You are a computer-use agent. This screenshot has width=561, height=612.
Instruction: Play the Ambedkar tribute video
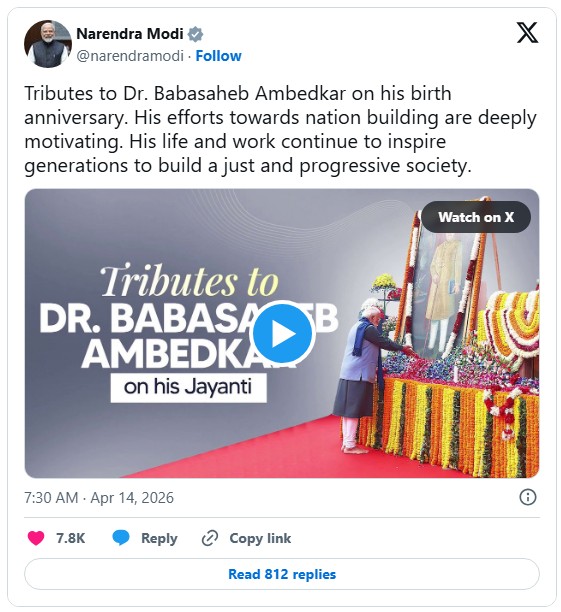(x=283, y=333)
